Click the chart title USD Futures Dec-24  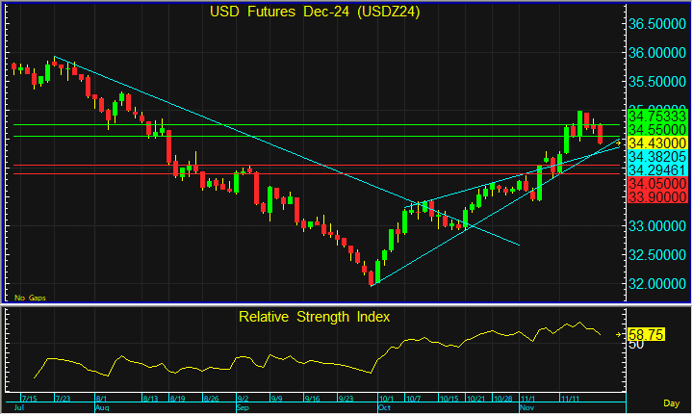[x=314, y=12]
